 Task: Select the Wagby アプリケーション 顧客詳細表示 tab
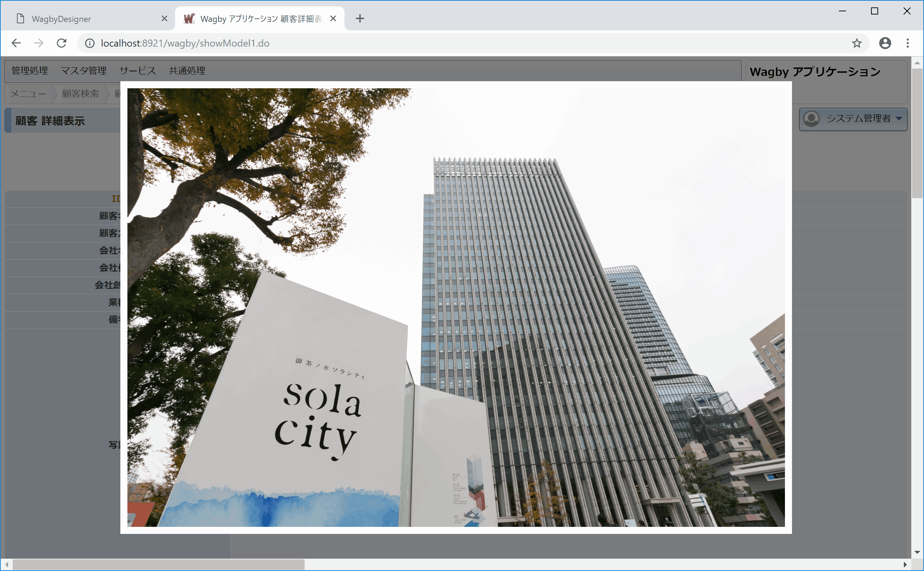click(x=260, y=18)
